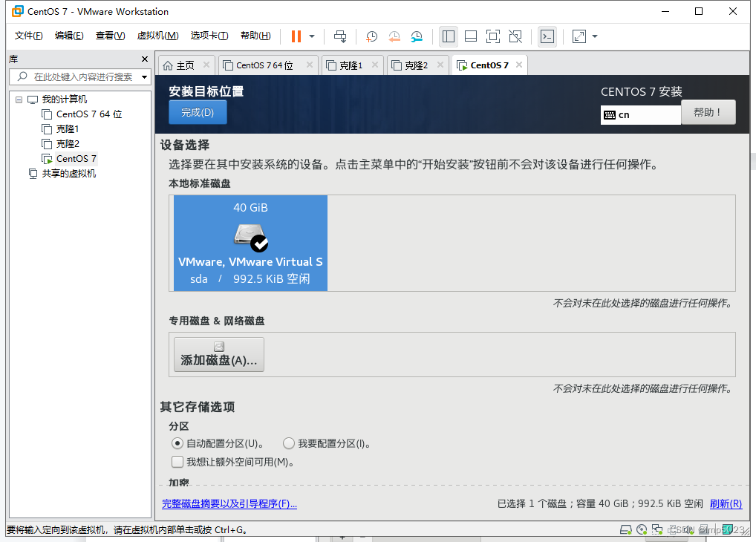Open the stretch display dropdown arrow
This screenshot has width=756, height=542.
click(595, 36)
